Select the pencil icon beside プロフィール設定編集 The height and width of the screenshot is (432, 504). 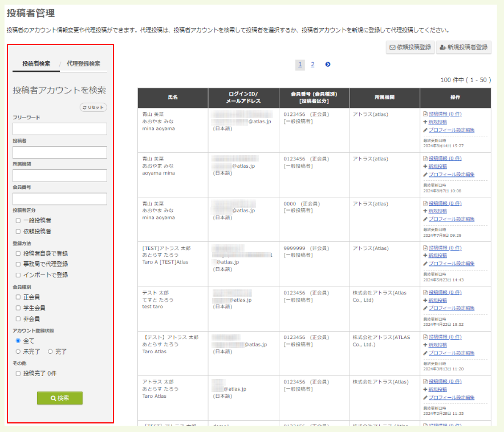(x=425, y=130)
